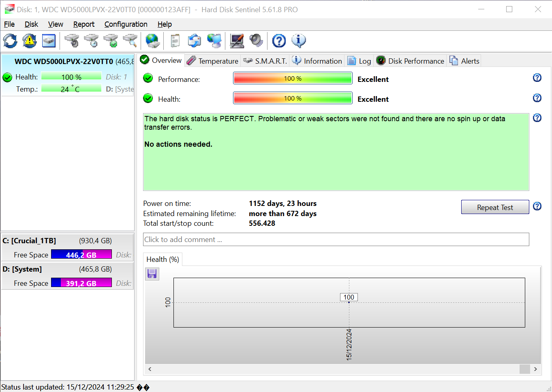This screenshot has height=392, width=552.
Task: Click the Performance 100 % bar
Action: pyautogui.click(x=293, y=78)
